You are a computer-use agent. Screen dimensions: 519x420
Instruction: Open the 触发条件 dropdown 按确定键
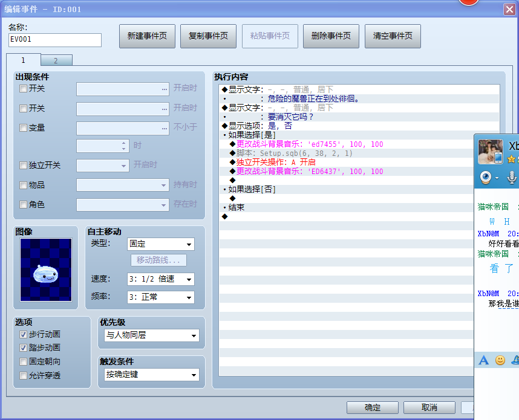coord(152,375)
